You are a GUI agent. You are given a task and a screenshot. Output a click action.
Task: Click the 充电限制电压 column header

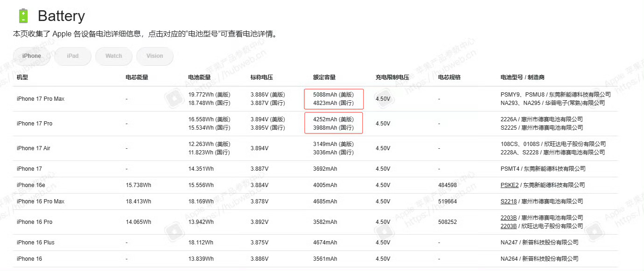(392, 77)
